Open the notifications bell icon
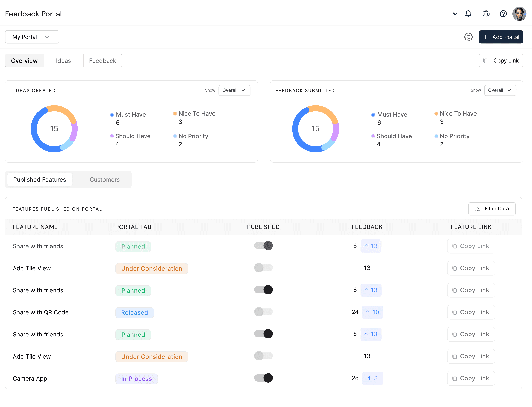 point(468,14)
